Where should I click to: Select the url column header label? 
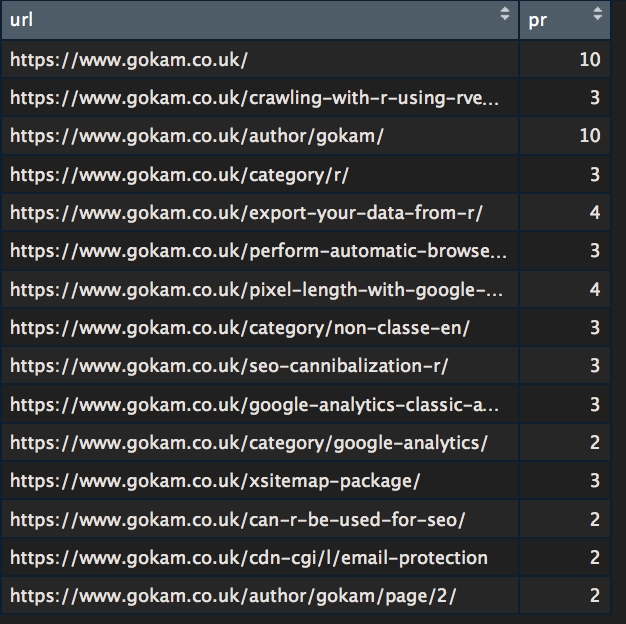(21, 17)
